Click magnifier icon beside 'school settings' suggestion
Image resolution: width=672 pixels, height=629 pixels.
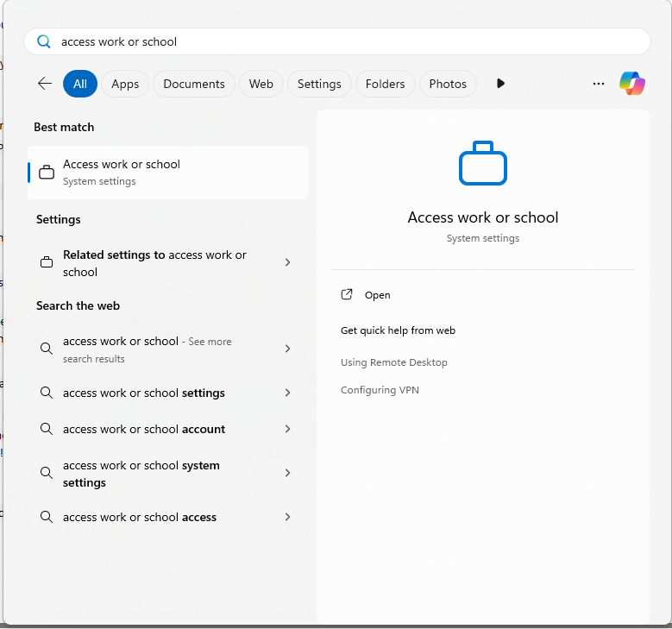click(47, 393)
